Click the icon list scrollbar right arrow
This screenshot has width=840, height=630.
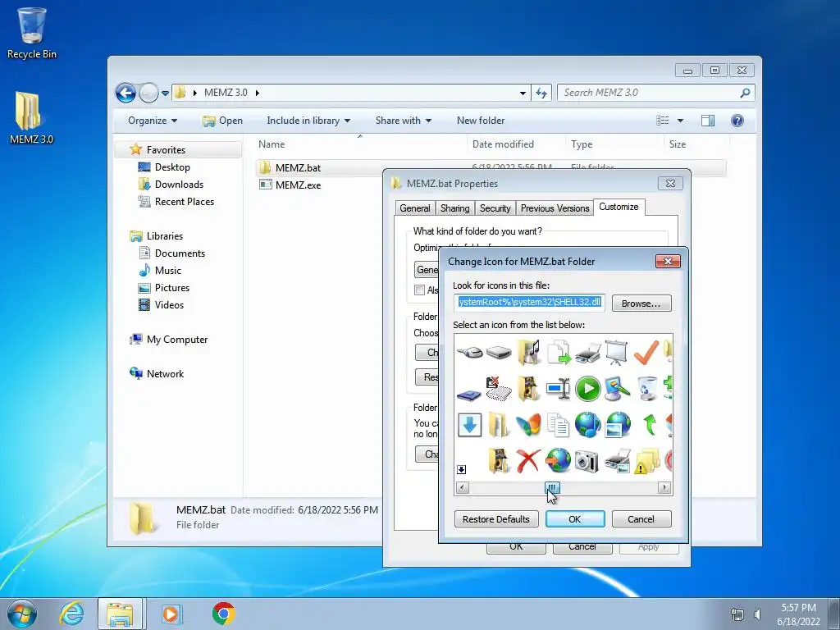664,487
